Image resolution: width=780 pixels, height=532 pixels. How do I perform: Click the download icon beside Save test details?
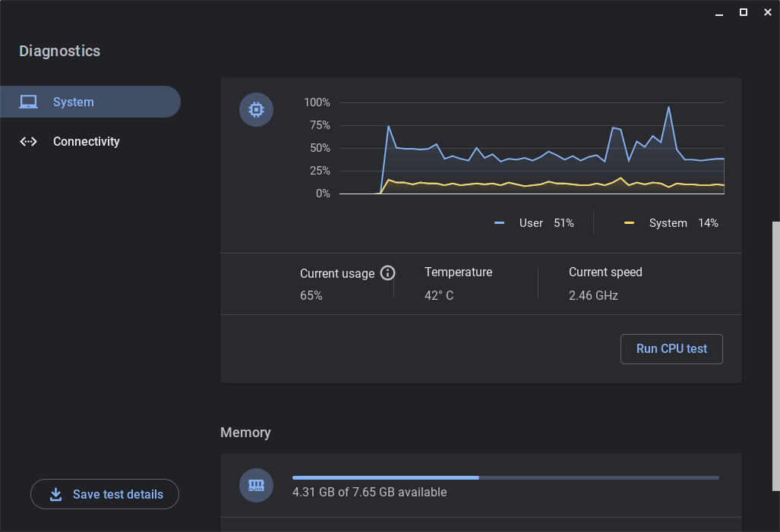[x=55, y=494]
